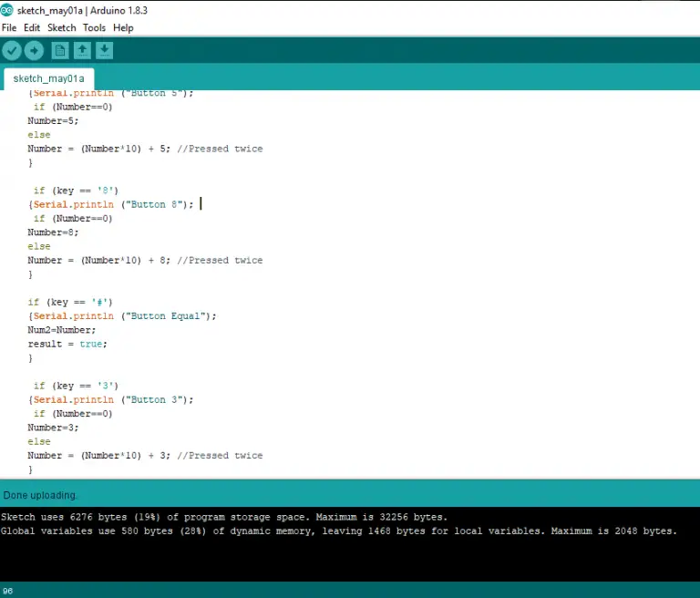This screenshot has width=700, height=598.
Task: Click the "Global variables use 580 bytes" console line
Action: coord(337,531)
